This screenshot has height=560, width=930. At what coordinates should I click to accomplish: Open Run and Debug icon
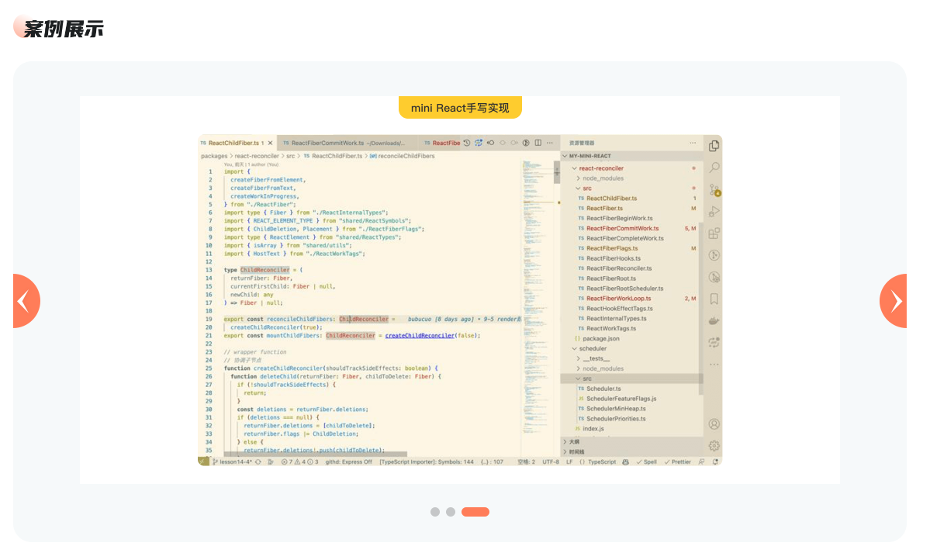pyautogui.click(x=714, y=211)
